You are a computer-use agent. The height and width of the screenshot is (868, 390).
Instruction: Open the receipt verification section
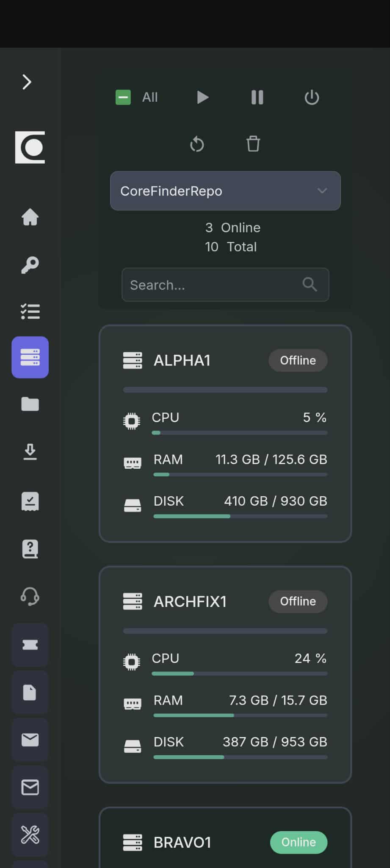point(30,501)
